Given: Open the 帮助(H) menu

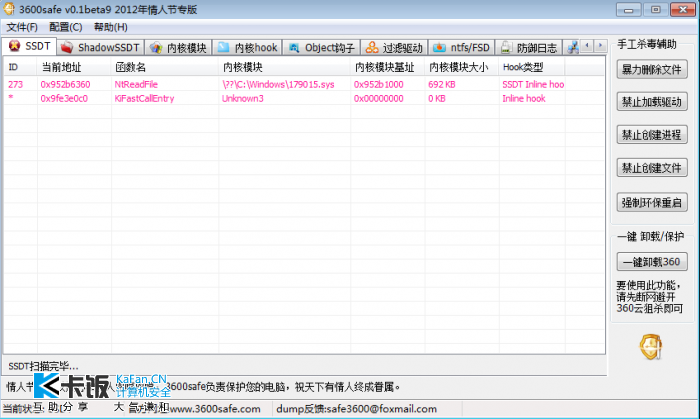Looking at the screenshot, I should pyautogui.click(x=111, y=27).
